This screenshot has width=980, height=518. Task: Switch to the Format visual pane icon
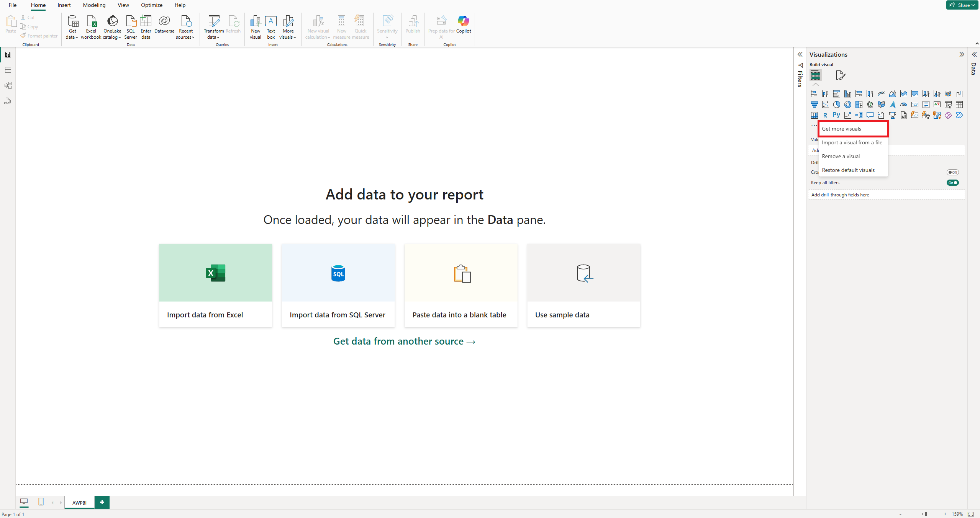coord(840,75)
